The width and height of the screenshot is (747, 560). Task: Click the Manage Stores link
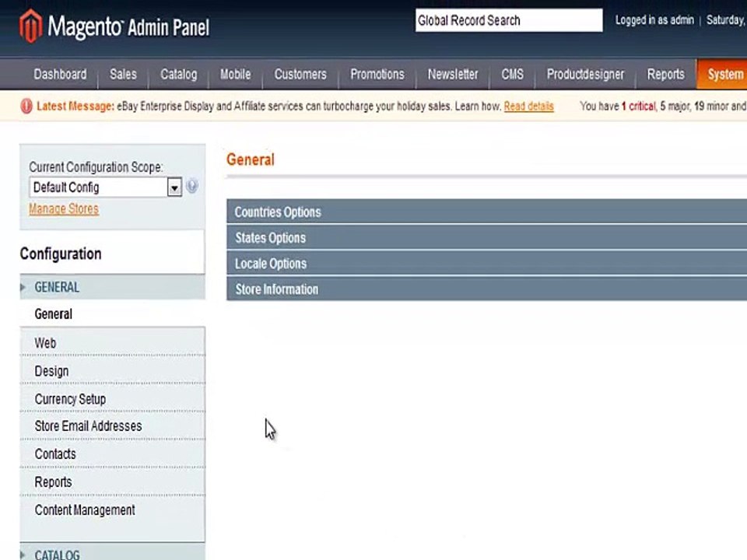[64, 209]
